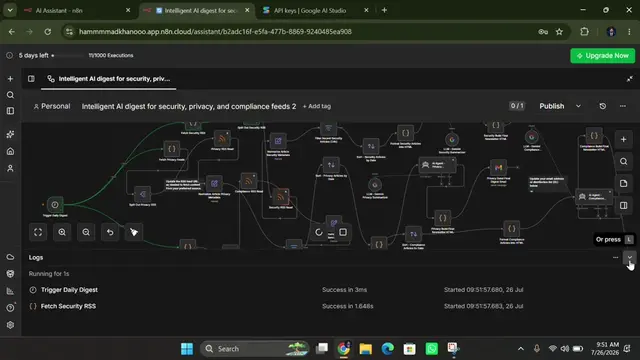The height and width of the screenshot is (360, 640).
Task: Open the AI assistant sparkle sidebar icon
Action: click(10, 134)
